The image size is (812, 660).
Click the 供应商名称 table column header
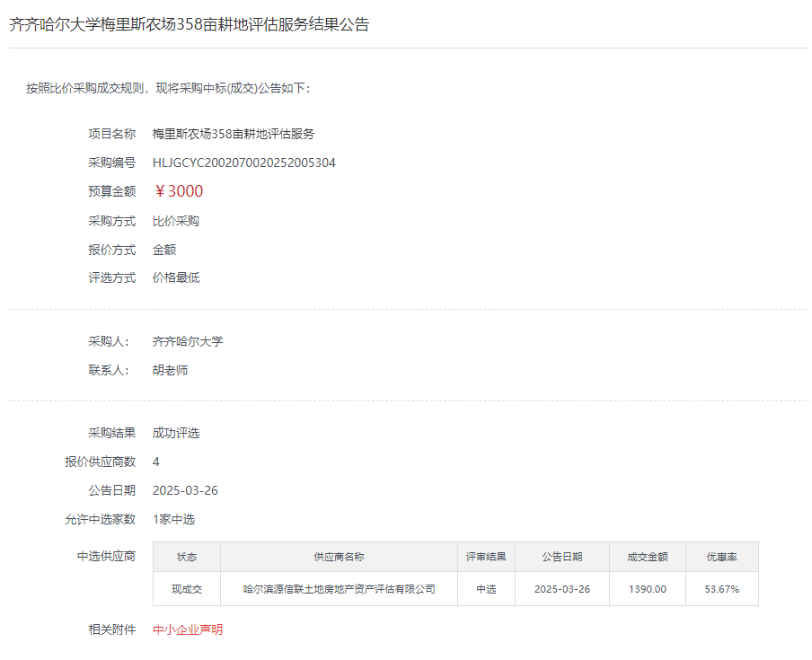[x=339, y=557]
